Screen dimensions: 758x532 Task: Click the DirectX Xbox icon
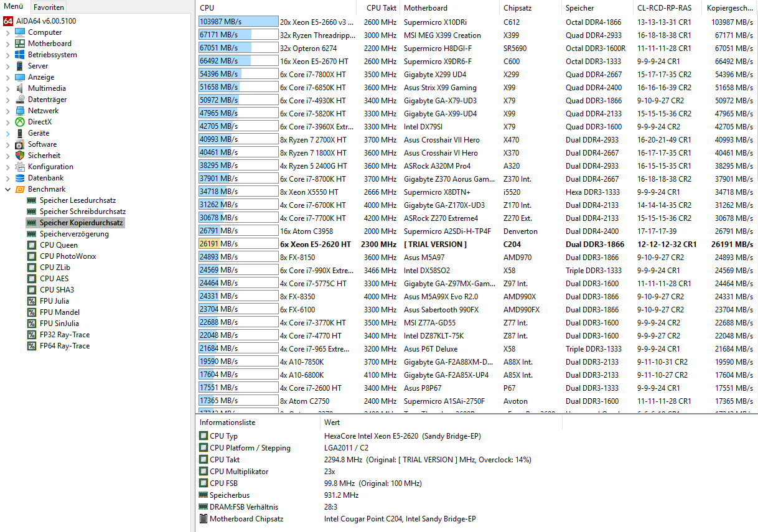point(20,122)
